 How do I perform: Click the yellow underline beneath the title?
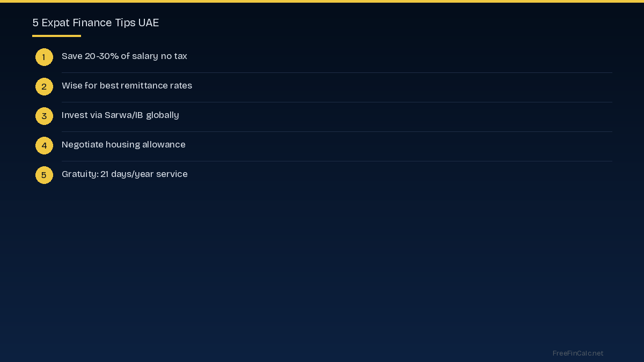(x=56, y=36)
